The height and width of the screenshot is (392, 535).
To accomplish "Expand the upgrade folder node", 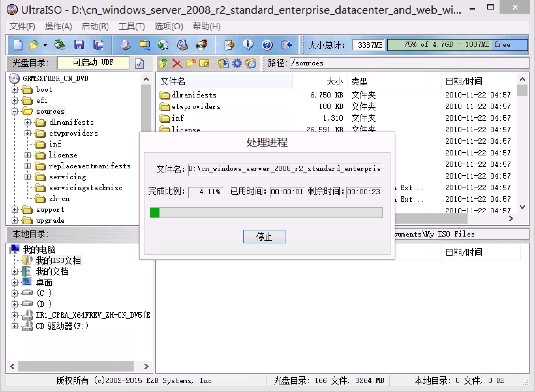I will pyautogui.click(x=15, y=221).
